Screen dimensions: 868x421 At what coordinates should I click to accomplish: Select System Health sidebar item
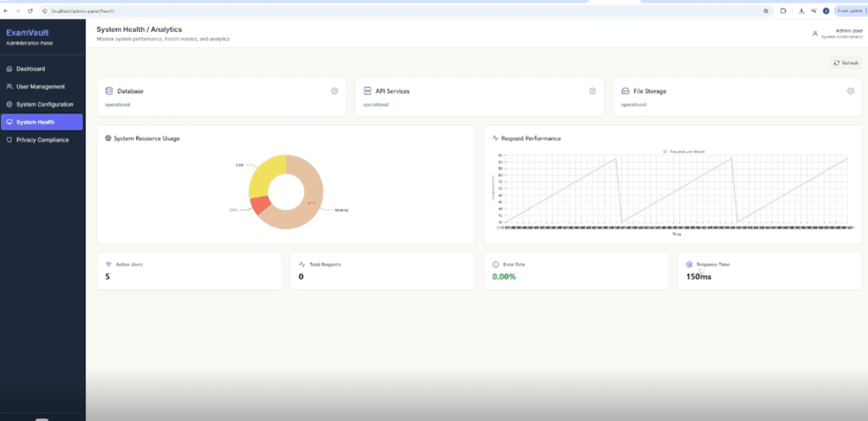coord(42,122)
